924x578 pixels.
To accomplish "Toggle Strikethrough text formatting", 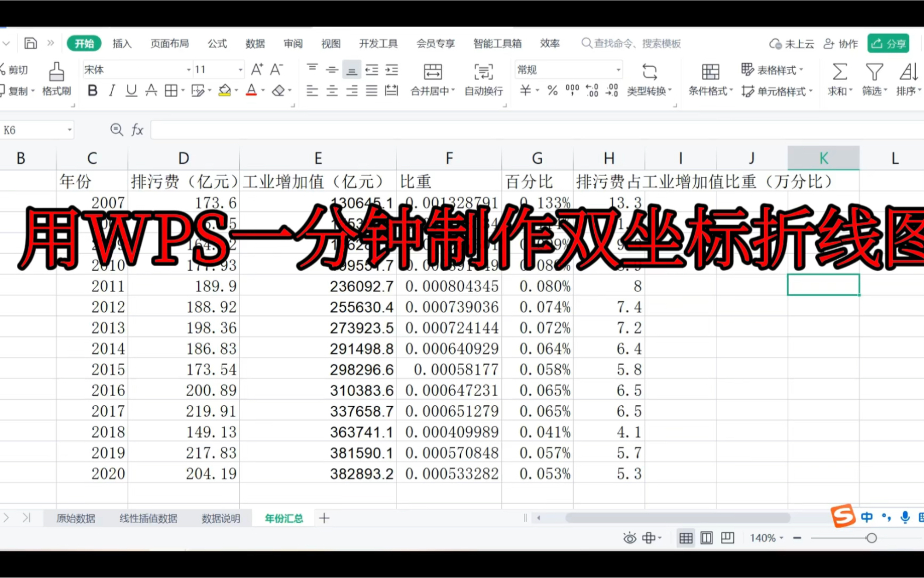I will [151, 91].
